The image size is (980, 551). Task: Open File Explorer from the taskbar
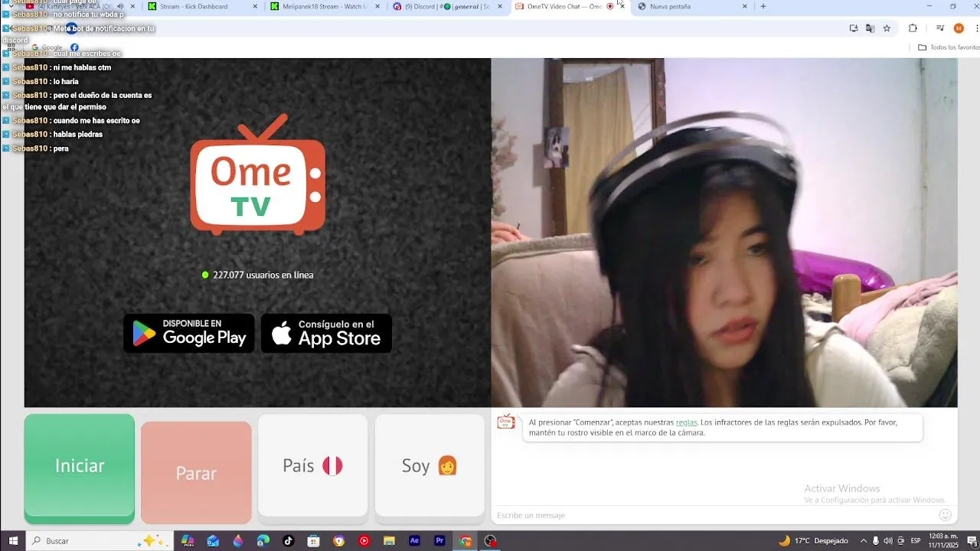click(x=389, y=541)
